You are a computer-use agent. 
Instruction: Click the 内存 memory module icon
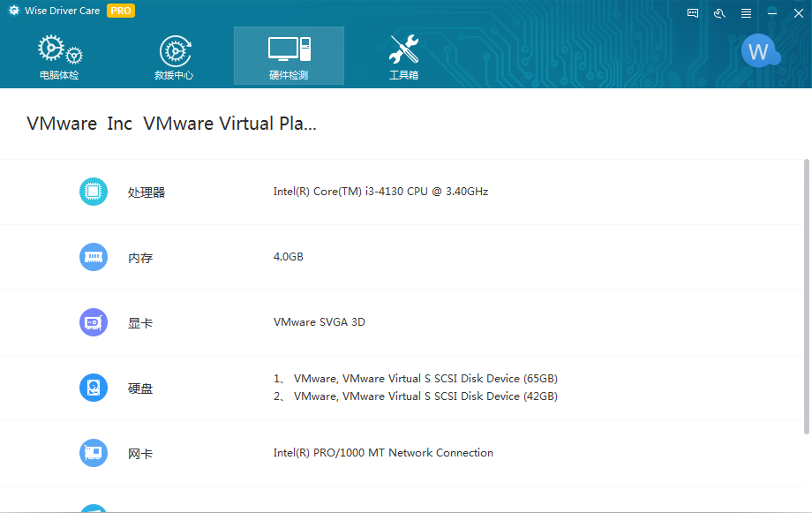click(94, 257)
